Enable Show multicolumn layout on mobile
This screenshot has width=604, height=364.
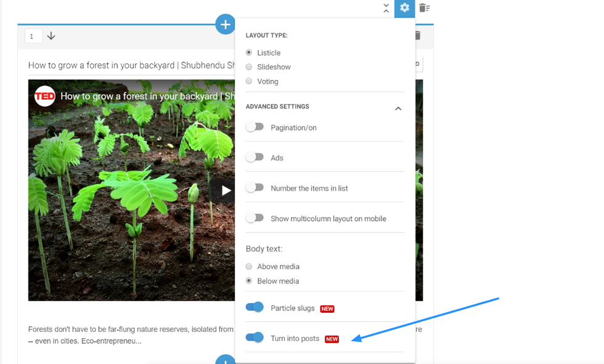255,218
